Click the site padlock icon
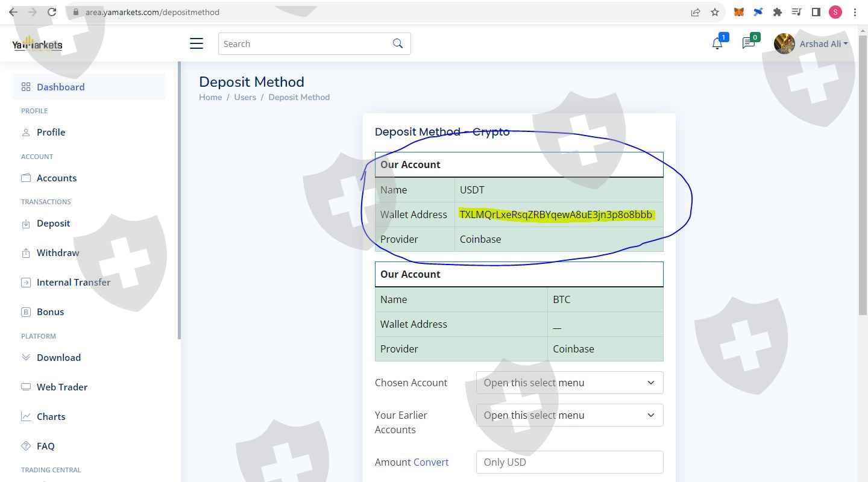868x482 pixels. tap(76, 12)
